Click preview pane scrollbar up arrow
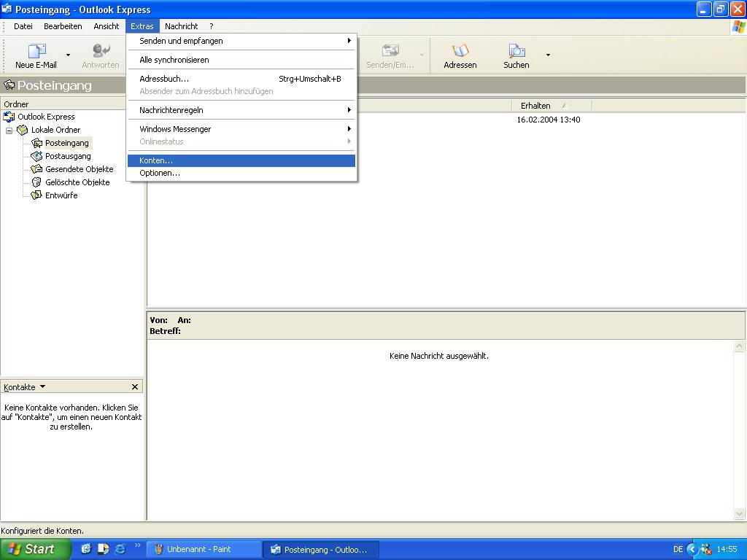The width and height of the screenshot is (747, 560). tap(740, 346)
